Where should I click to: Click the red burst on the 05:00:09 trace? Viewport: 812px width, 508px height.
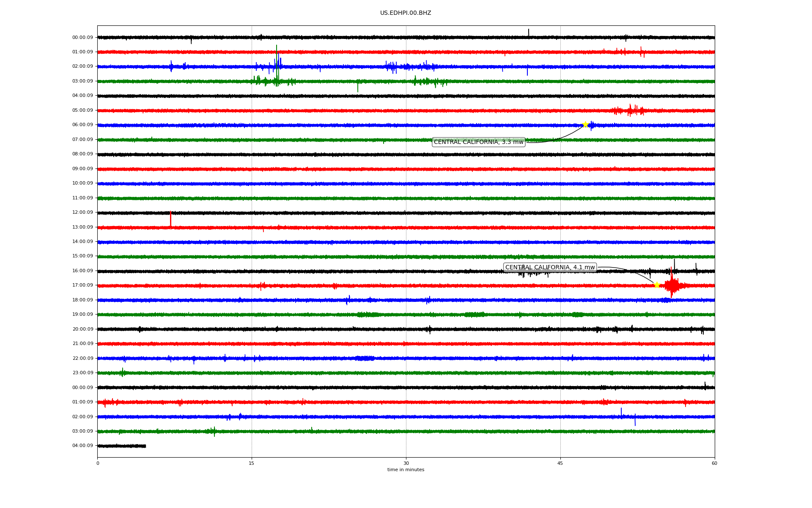coord(630,110)
